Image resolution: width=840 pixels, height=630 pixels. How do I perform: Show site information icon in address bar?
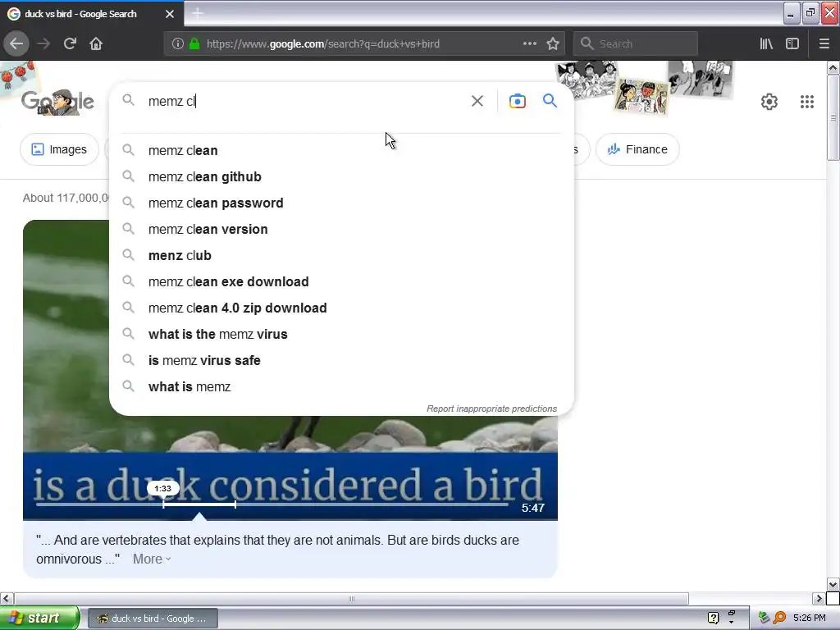[178, 43]
